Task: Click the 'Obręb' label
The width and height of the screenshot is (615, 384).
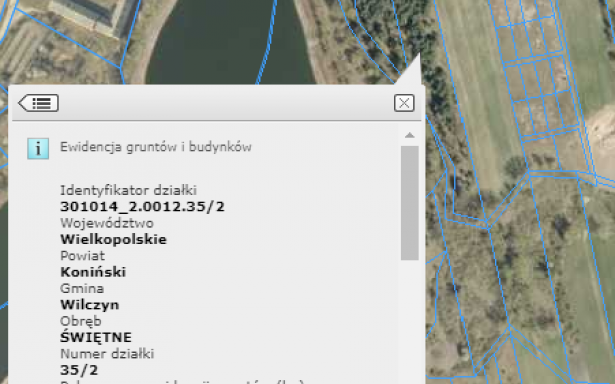Action: (x=81, y=321)
